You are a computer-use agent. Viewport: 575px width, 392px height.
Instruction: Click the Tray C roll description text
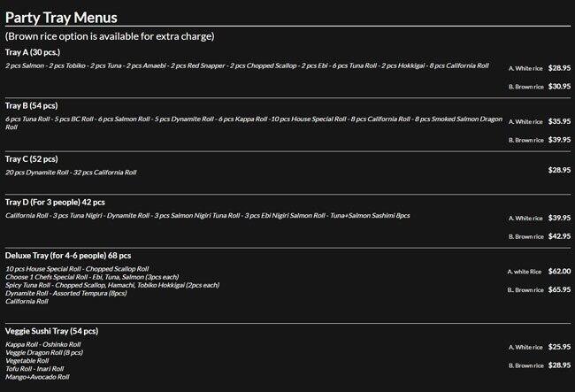tap(71, 173)
